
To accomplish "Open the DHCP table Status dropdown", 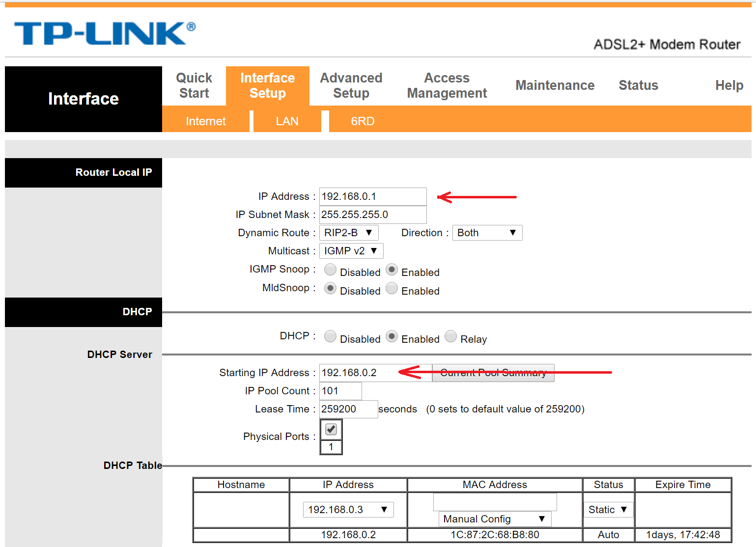I will pos(608,510).
